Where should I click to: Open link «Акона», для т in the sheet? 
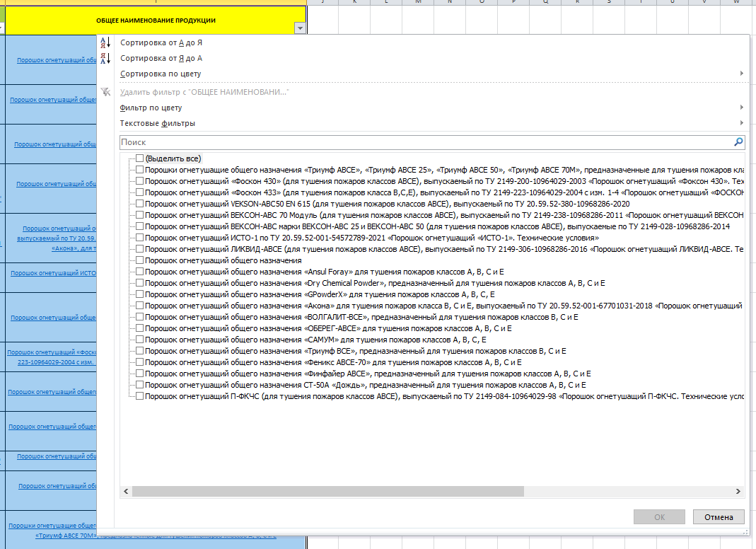click(x=74, y=248)
